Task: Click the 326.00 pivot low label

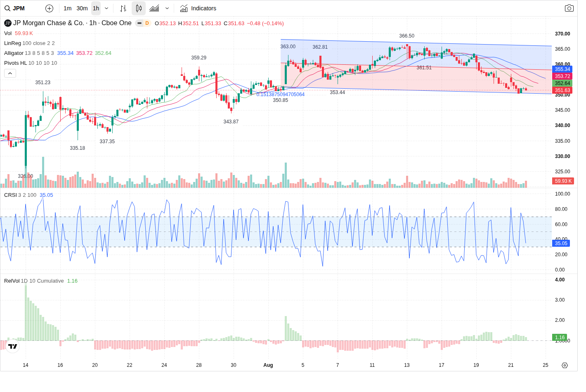Action: click(25, 176)
